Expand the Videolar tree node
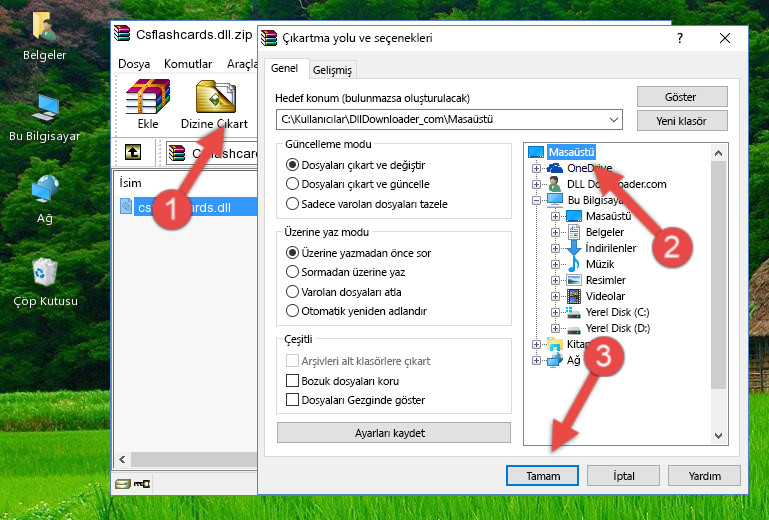The width and height of the screenshot is (769, 520). coord(555,296)
